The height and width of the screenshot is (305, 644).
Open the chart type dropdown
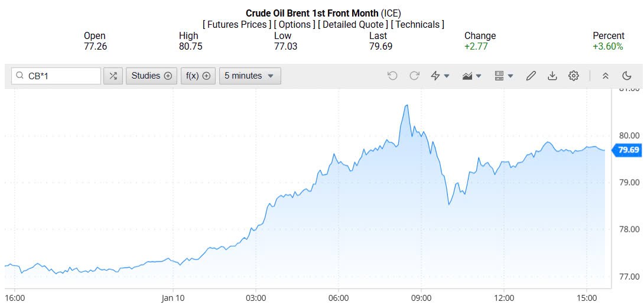click(471, 76)
